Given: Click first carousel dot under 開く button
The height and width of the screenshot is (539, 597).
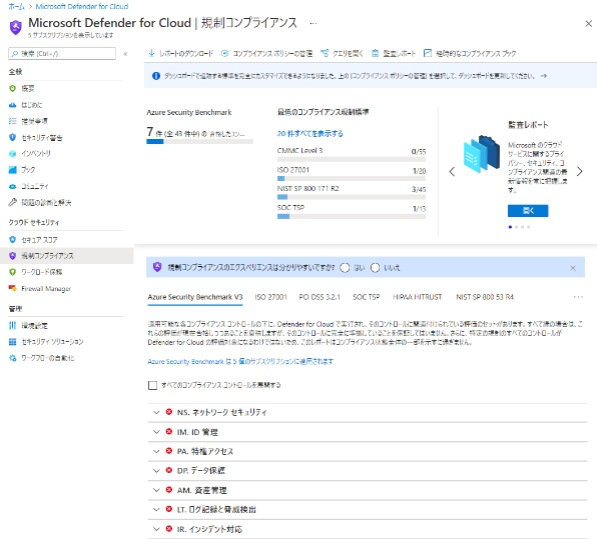Looking at the screenshot, I should (510, 227).
